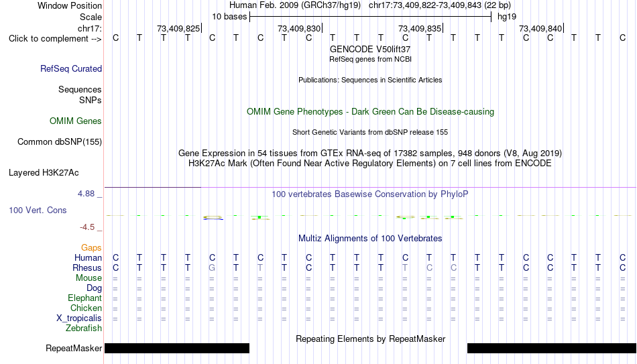This screenshot has width=637, height=364.
Task: Click the RepeatMasker track label
Action: pyautogui.click(x=74, y=348)
